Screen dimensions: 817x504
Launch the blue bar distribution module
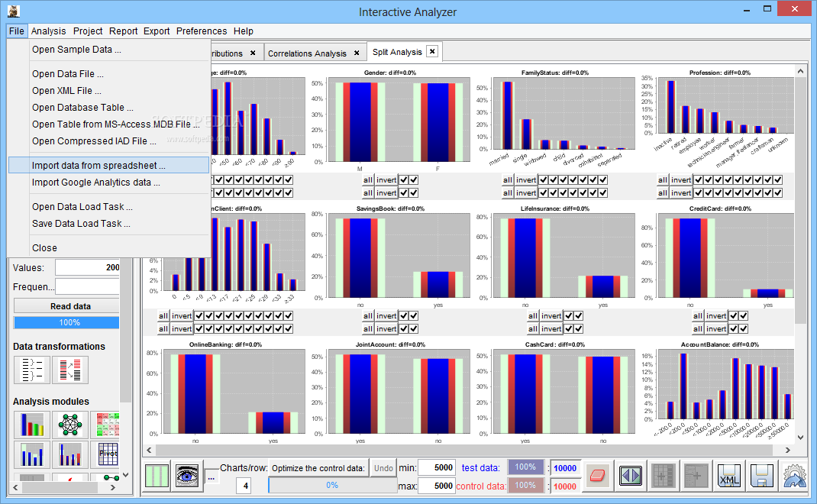click(x=32, y=455)
